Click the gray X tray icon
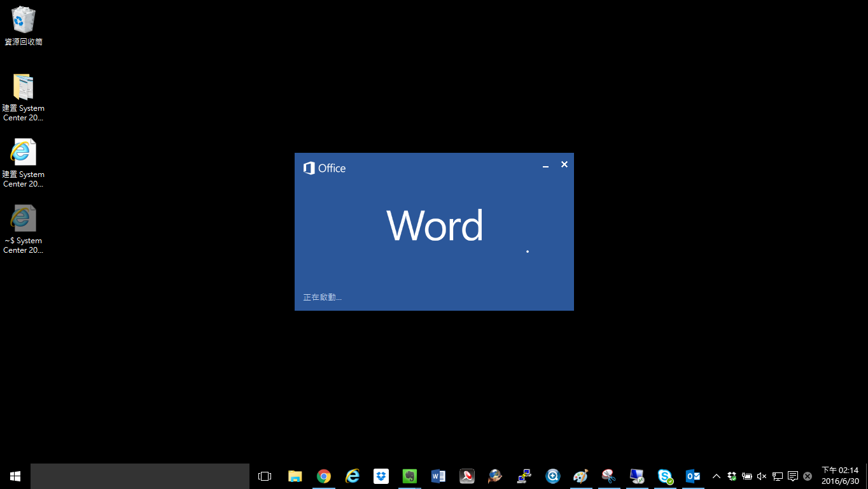This screenshot has width=868, height=489. [808, 476]
